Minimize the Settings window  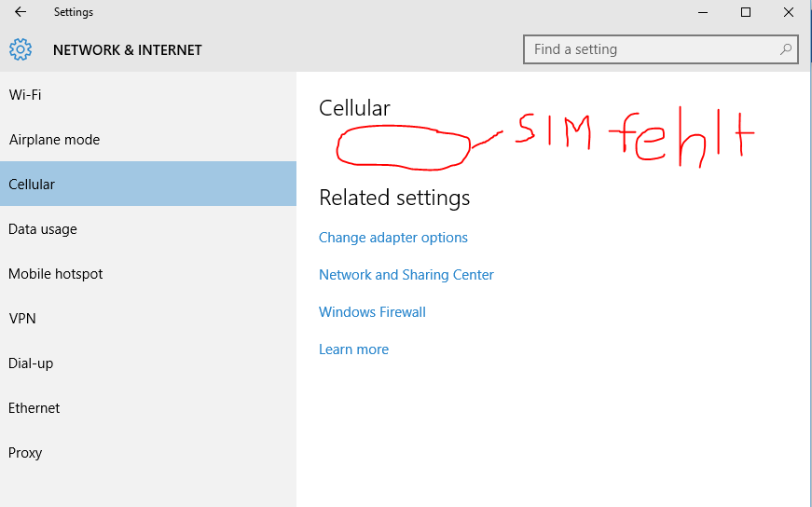tap(703, 12)
